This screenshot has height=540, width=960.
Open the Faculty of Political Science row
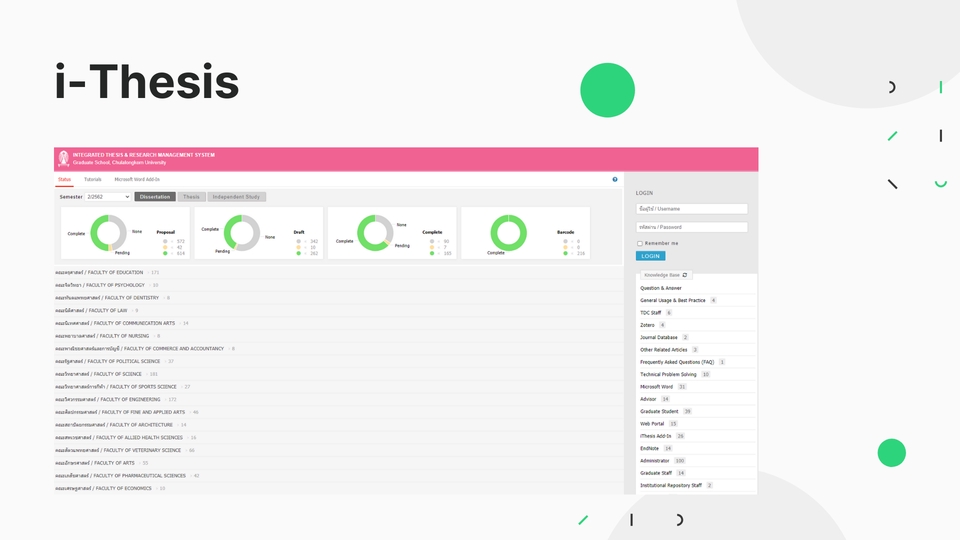339,361
